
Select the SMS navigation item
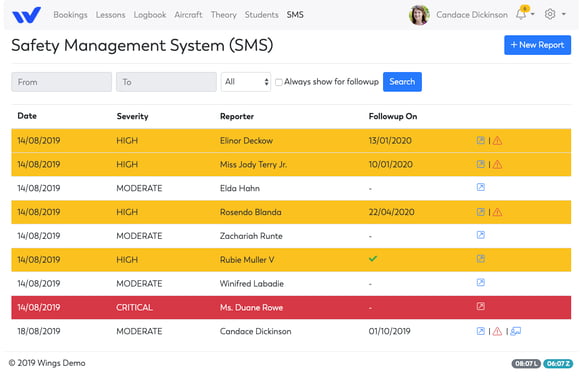pyautogui.click(x=295, y=15)
